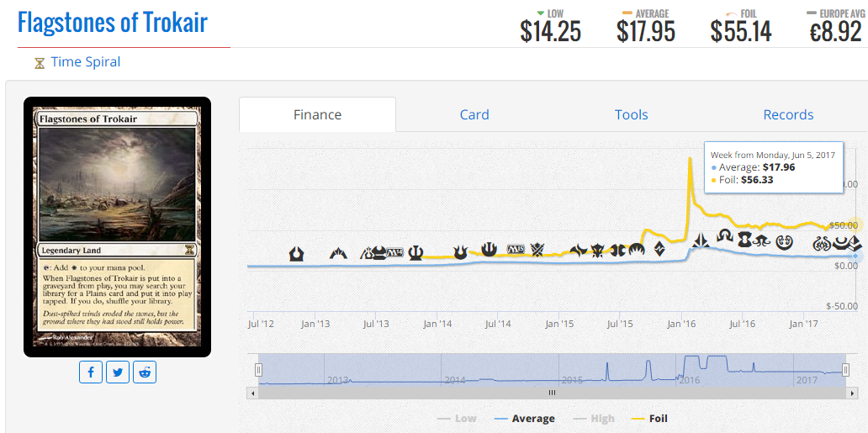Image resolution: width=868 pixels, height=433 pixels.
Task: Click the 2017 label in navigator
Action: [807, 380]
